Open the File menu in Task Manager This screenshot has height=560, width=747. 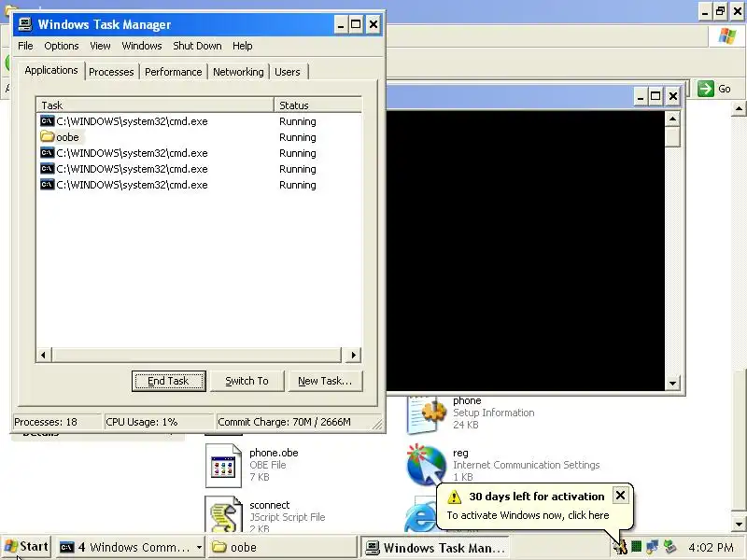point(25,46)
